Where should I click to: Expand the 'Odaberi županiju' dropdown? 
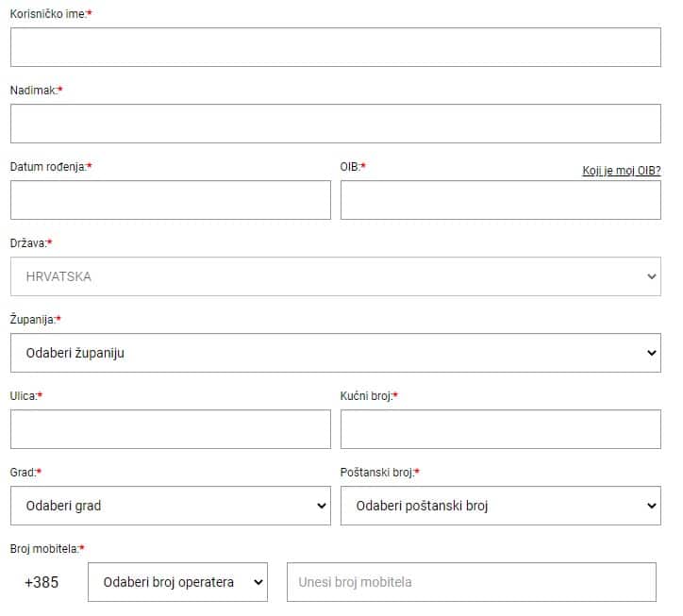336,353
